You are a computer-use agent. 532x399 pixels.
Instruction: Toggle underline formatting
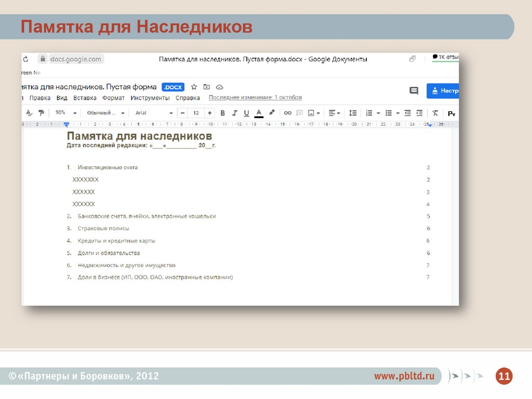point(246,113)
